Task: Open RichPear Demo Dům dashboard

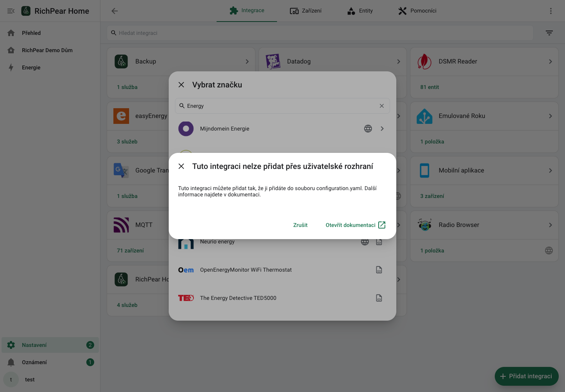Action: pos(50,50)
